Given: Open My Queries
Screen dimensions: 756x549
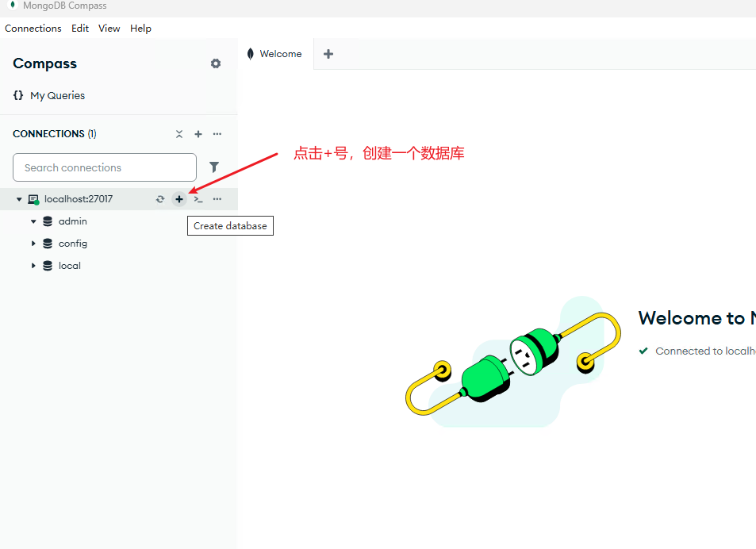Looking at the screenshot, I should 57,95.
